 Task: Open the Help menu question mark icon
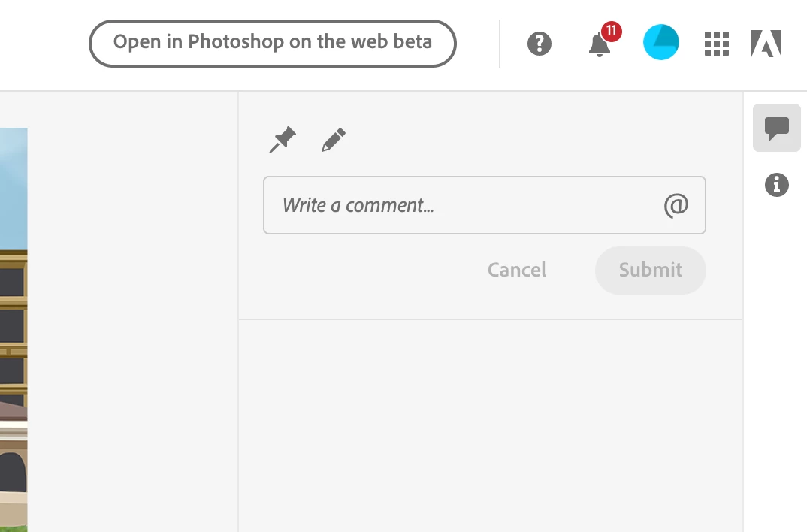click(540, 44)
